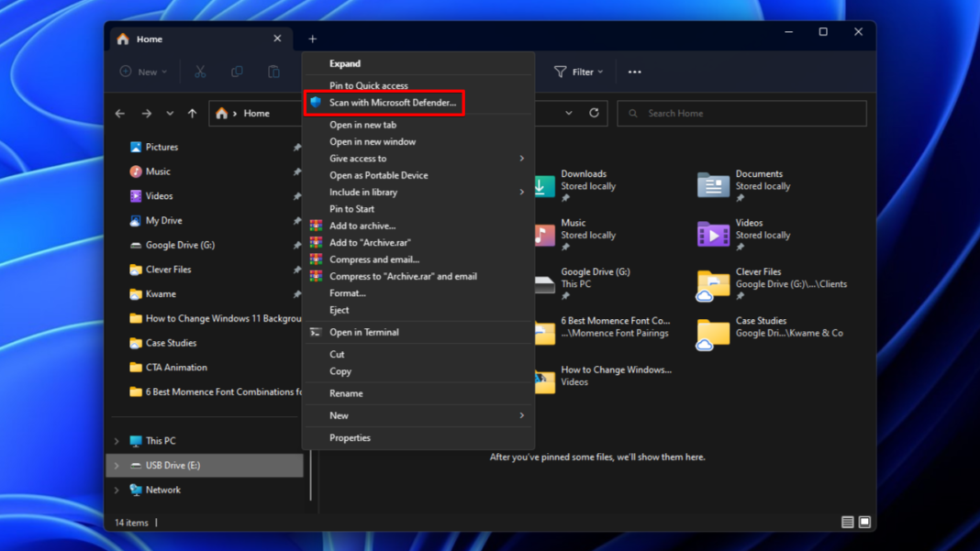
Task: Switch to large thumbnails view from status bar
Action: coord(863,522)
